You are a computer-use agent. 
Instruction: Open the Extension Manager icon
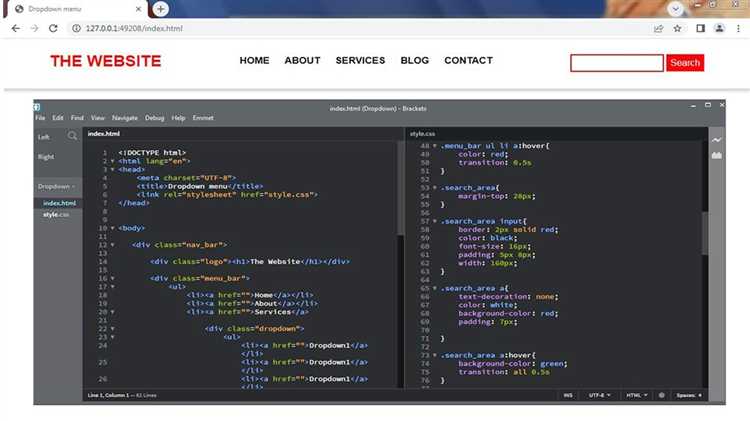click(x=716, y=156)
